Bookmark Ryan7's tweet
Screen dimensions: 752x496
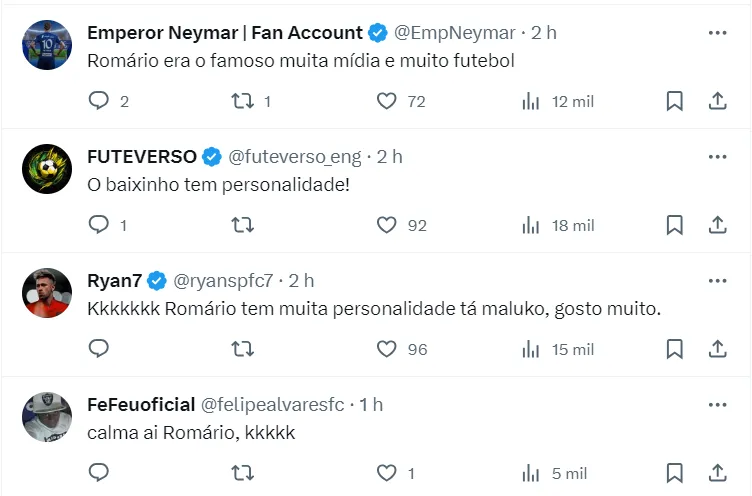pyautogui.click(x=675, y=349)
